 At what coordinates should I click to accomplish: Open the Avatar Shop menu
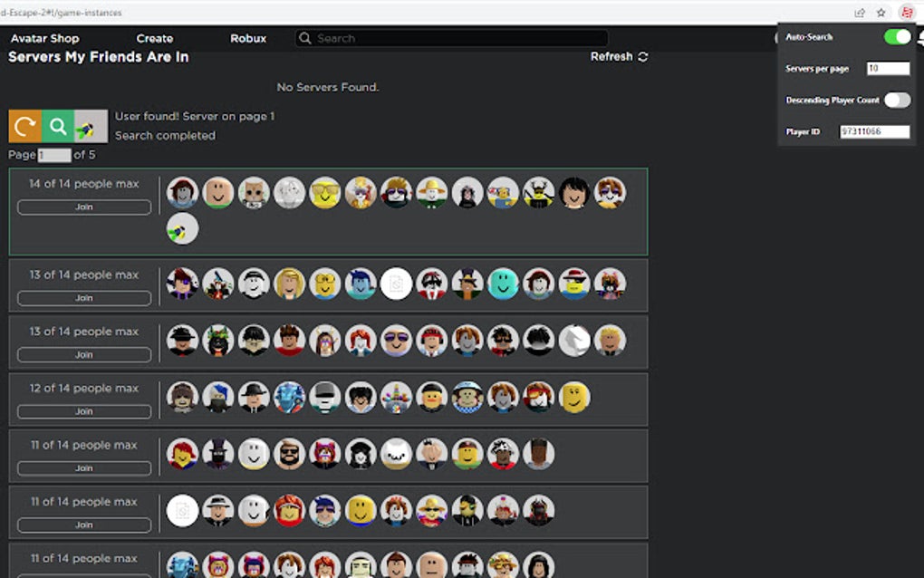[44, 38]
